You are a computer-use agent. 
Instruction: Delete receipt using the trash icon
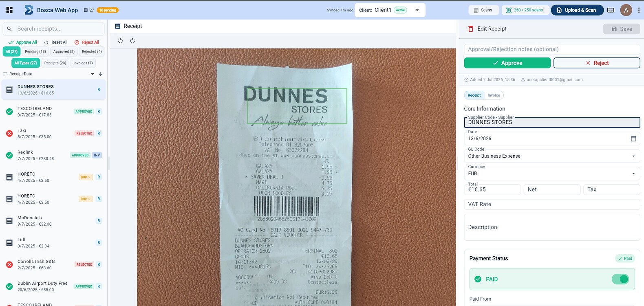coord(471,29)
